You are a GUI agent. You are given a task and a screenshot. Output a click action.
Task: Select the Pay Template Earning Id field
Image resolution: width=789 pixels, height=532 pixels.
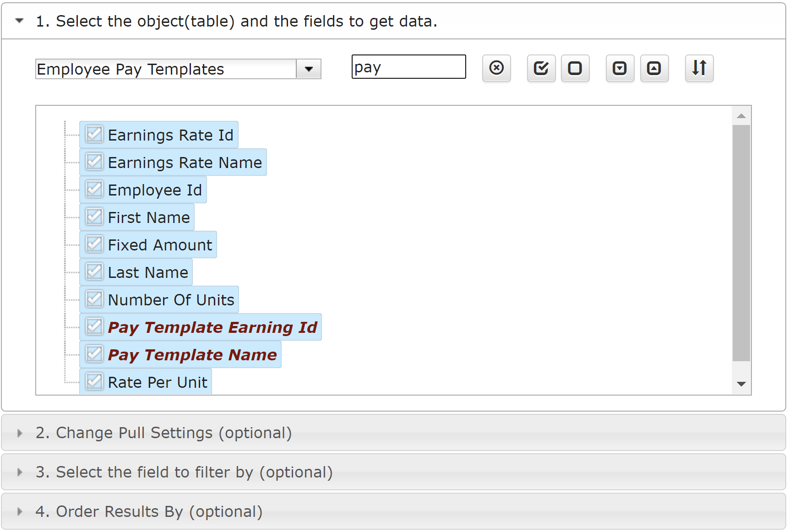tap(212, 327)
